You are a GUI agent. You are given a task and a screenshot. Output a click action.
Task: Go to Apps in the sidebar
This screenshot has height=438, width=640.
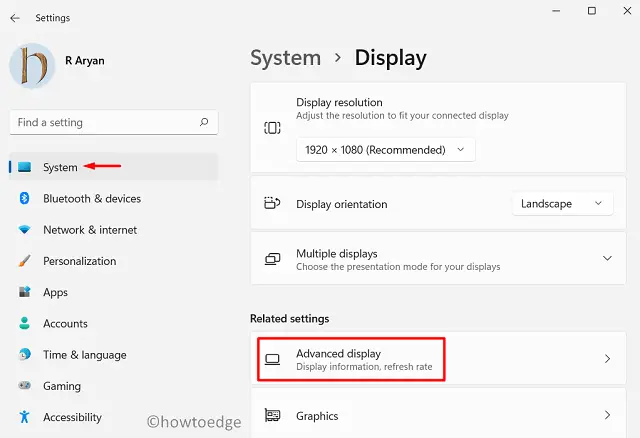(x=55, y=292)
